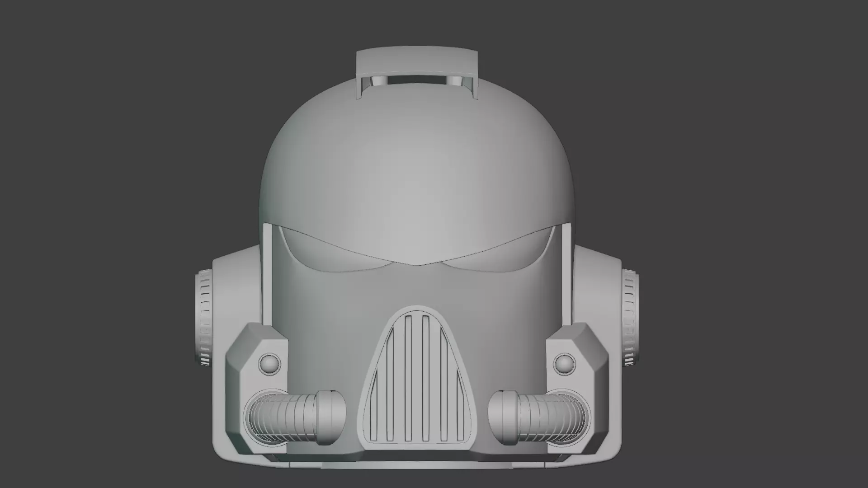Screen dimensions: 868x488
Task: Click the round rivet on the right cheek plate
Action: (x=564, y=363)
